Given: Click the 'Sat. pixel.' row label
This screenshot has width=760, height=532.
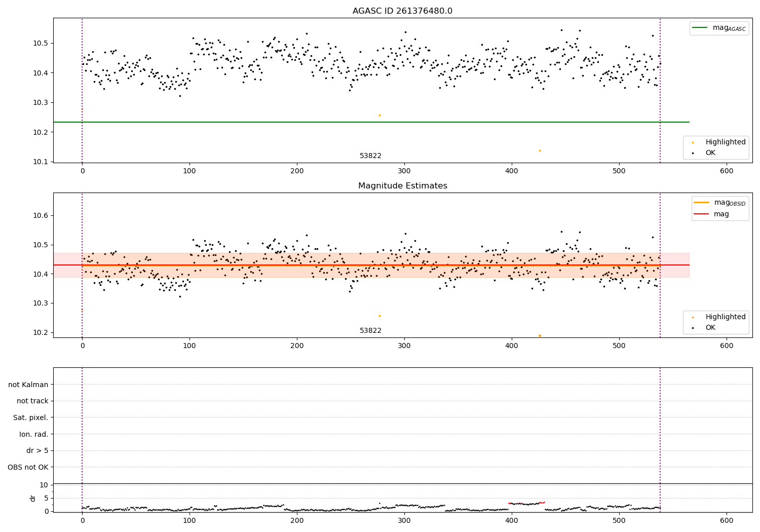Looking at the screenshot, I should (x=30, y=417).
